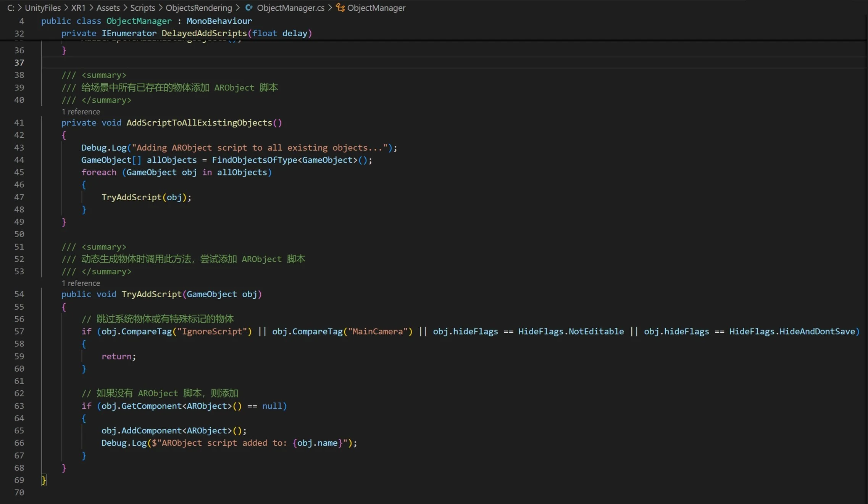Click the UnityFiles breadcrumb folder
Image resolution: width=868 pixels, height=504 pixels.
pos(43,8)
